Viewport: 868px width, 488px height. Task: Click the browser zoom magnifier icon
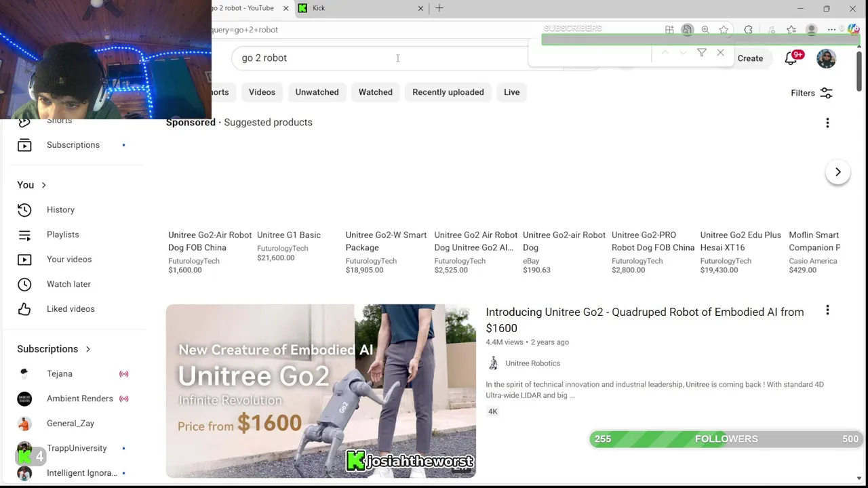[705, 30]
